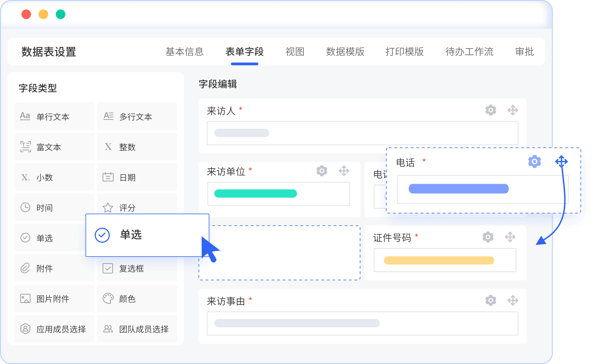
Task: Select the 时间 clock icon
Action: pos(24,207)
